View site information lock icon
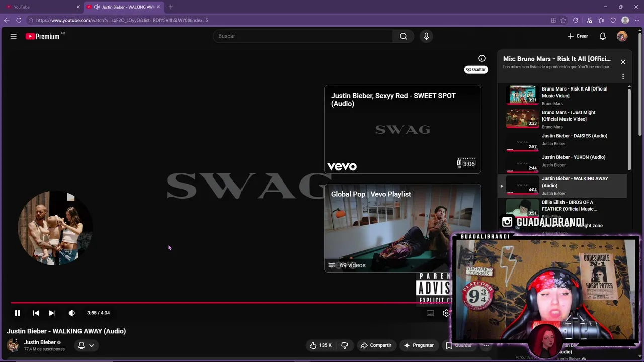The width and height of the screenshot is (644, 362). coord(31,20)
